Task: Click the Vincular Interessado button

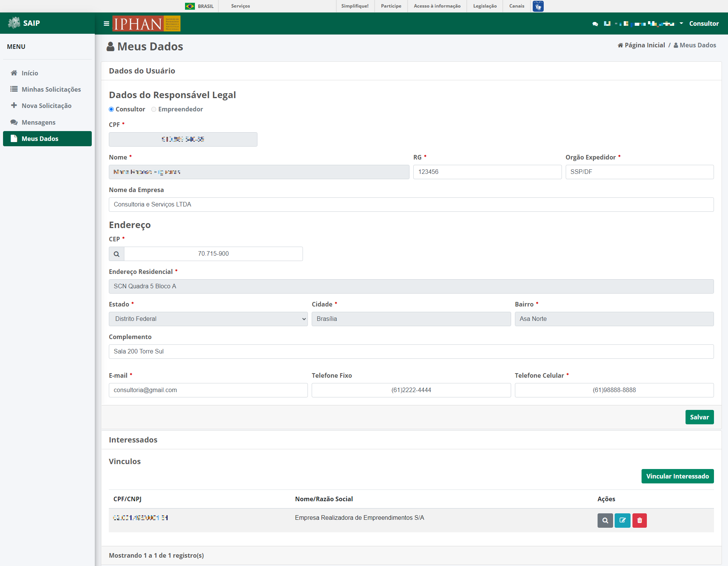Action: [678, 476]
